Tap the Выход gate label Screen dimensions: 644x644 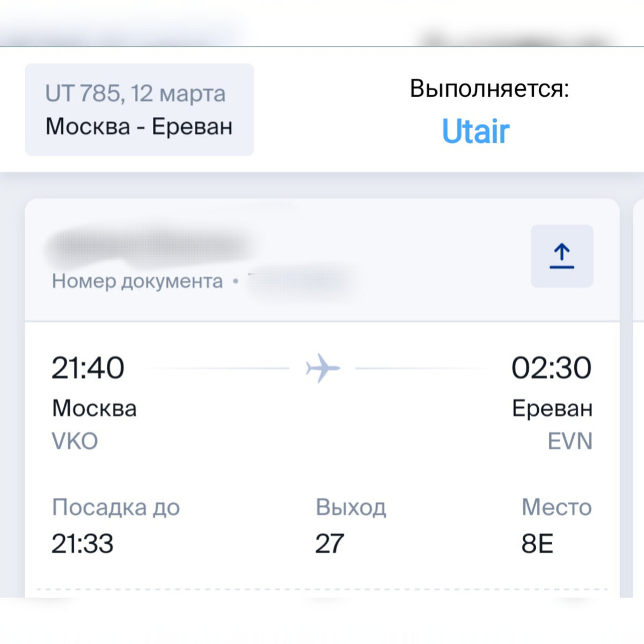click(x=351, y=507)
